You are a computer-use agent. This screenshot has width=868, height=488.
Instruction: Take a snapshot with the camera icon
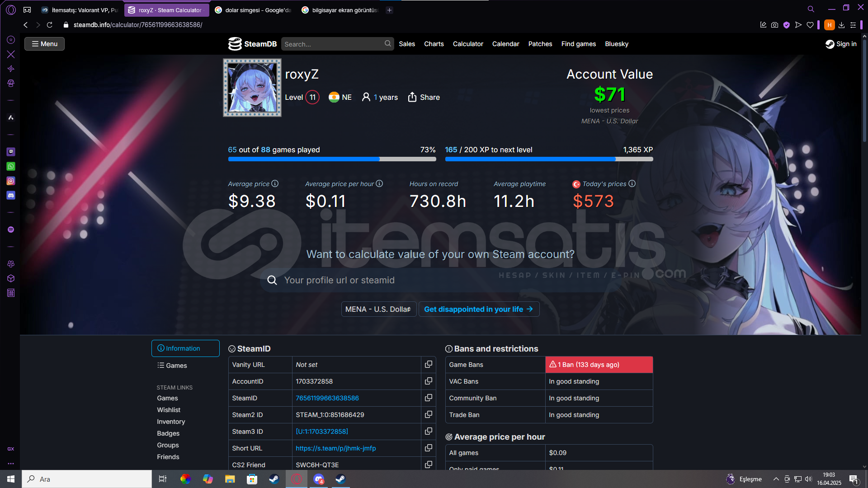pyautogui.click(x=775, y=25)
